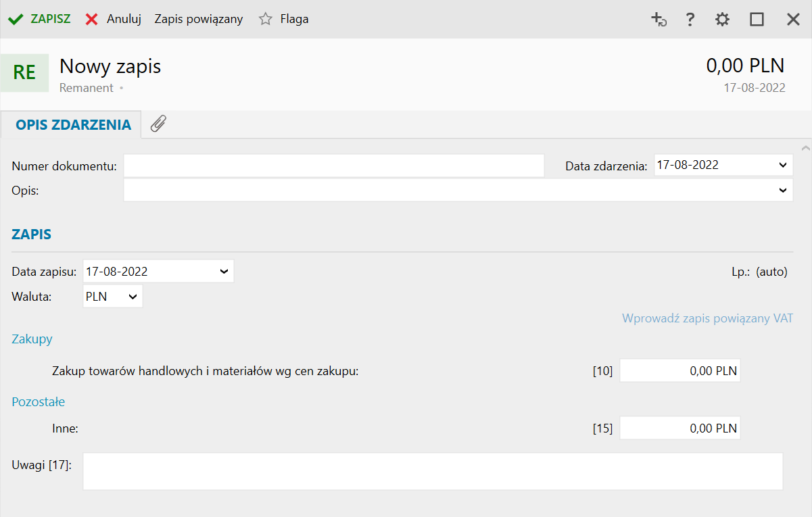
Task: Expand the Opis dropdown arrow
Action: [x=783, y=191]
